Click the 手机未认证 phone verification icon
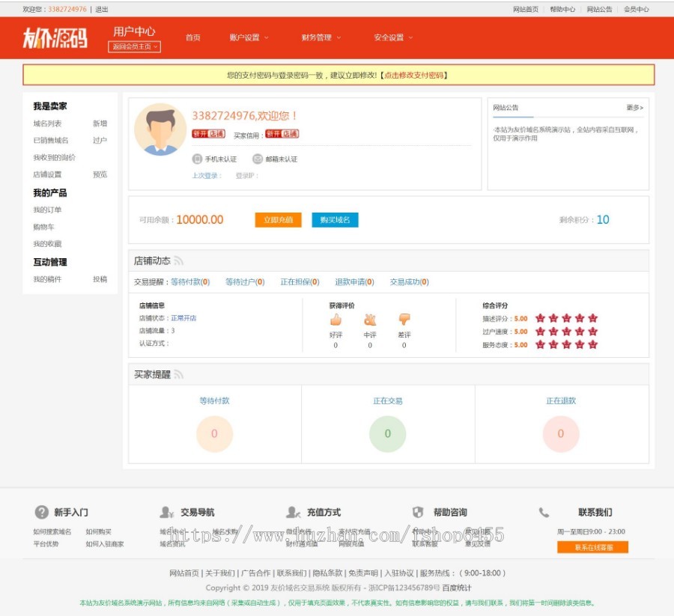The height and width of the screenshot is (616, 674). (x=198, y=158)
